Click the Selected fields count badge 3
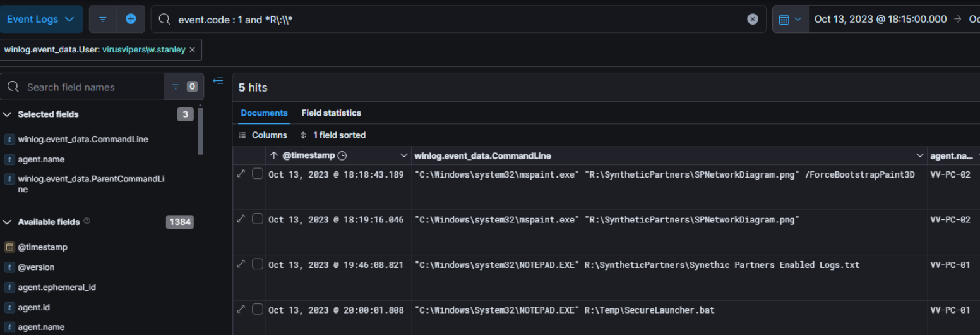 [185, 114]
